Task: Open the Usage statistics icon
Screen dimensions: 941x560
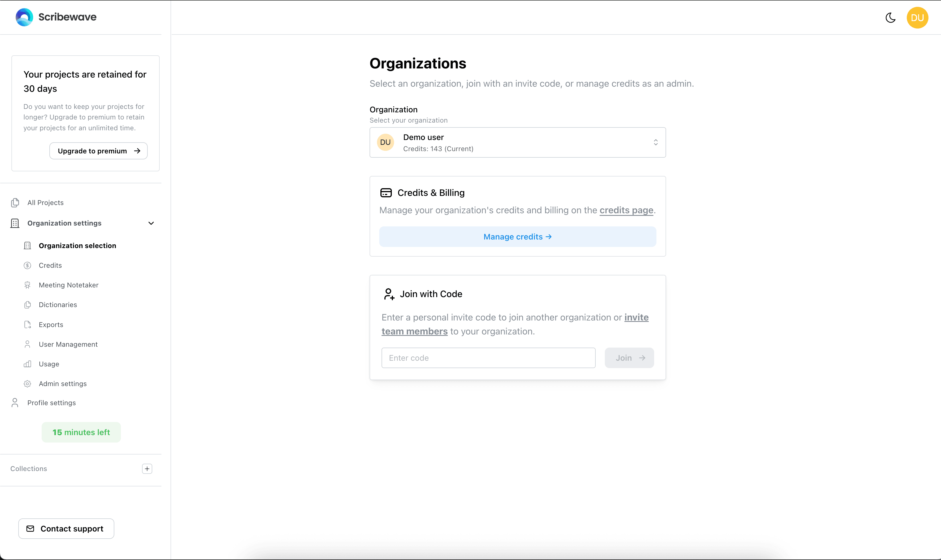Action: point(28,364)
